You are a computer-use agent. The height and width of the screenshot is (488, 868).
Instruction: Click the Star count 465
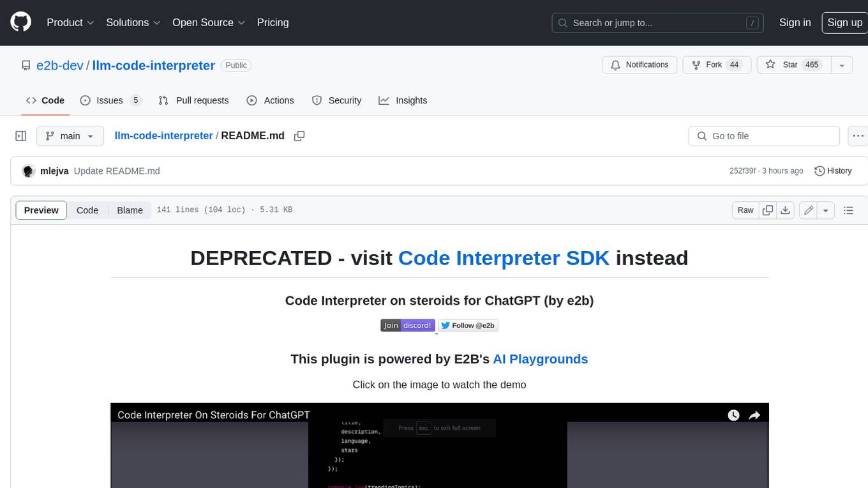pos(812,65)
